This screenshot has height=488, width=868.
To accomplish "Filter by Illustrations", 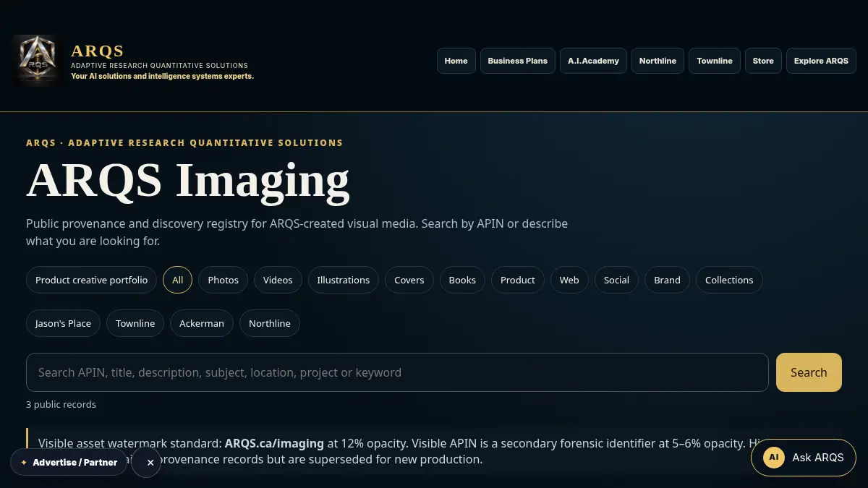I will (x=344, y=280).
